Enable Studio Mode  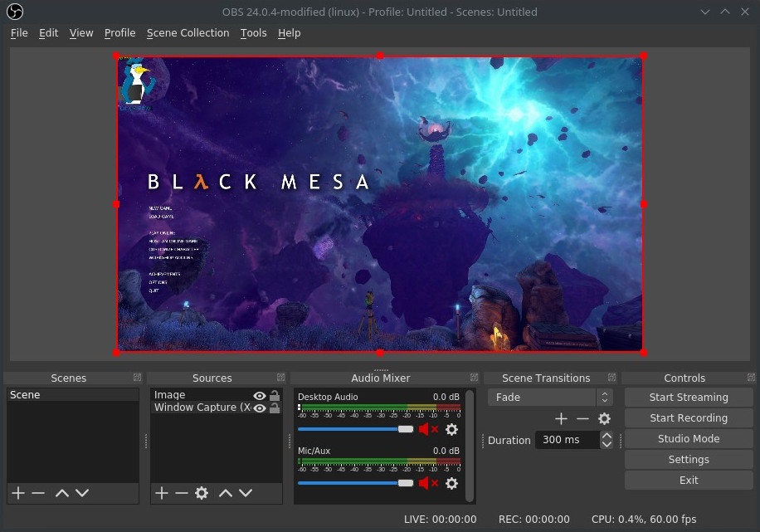(689, 439)
